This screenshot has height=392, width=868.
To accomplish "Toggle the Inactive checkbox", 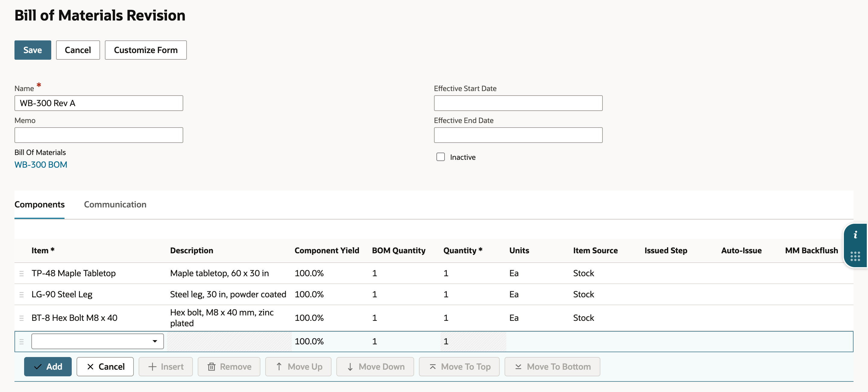I will [440, 157].
